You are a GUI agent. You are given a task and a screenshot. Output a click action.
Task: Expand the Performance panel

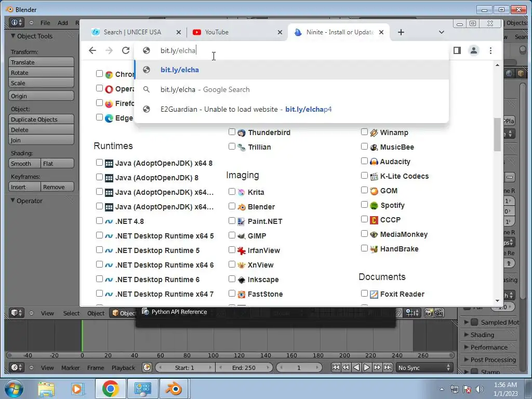coord(466,347)
